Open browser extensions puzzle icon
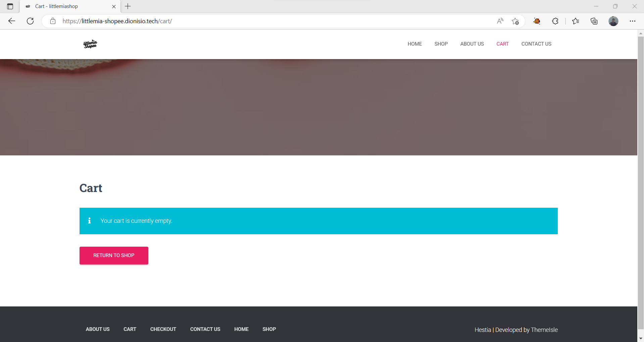The image size is (644, 342). click(555, 21)
